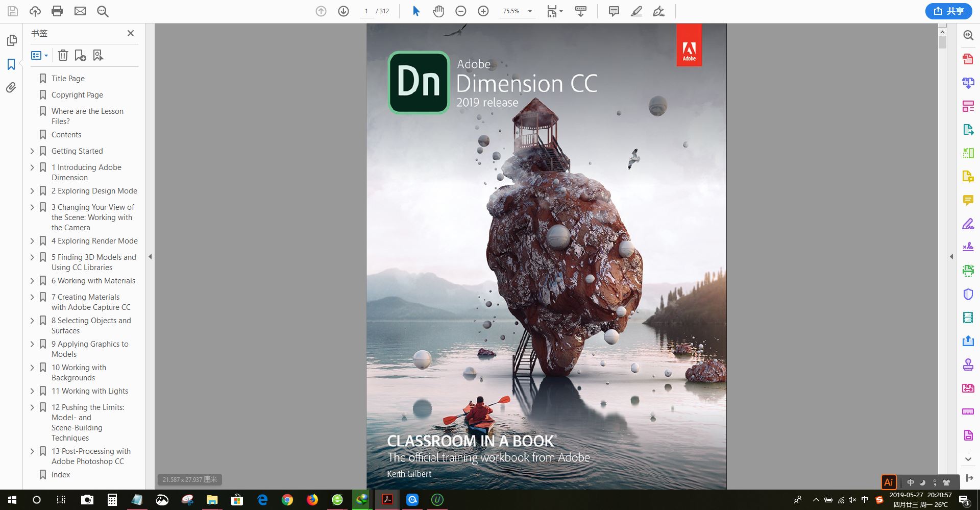The height and width of the screenshot is (510, 980).
Task: Open 9 Applying Graphics to Models
Action: coord(90,349)
